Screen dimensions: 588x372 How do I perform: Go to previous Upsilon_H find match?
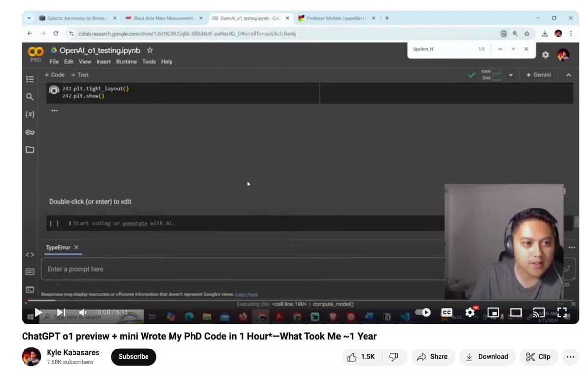[x=500, y=49]
